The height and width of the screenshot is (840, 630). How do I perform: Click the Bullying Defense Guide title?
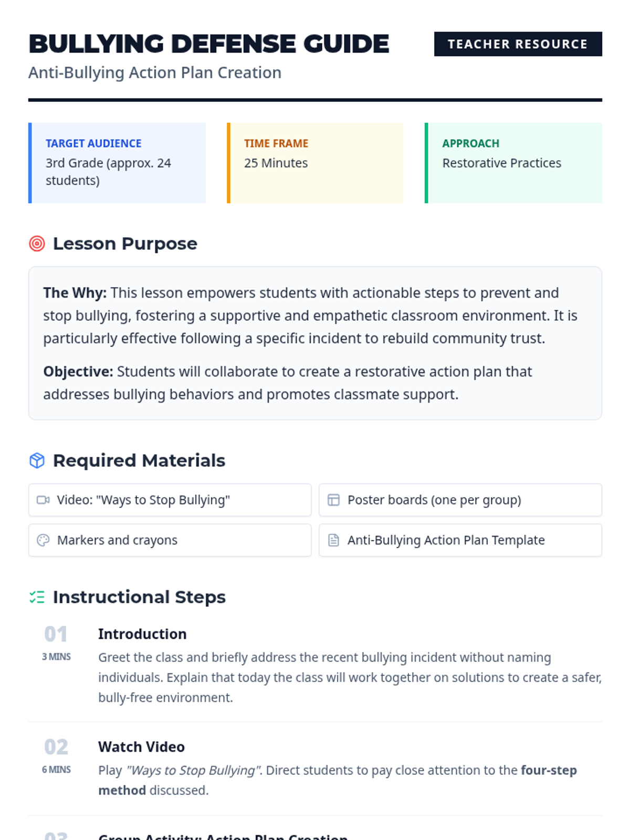click(209, 44)
